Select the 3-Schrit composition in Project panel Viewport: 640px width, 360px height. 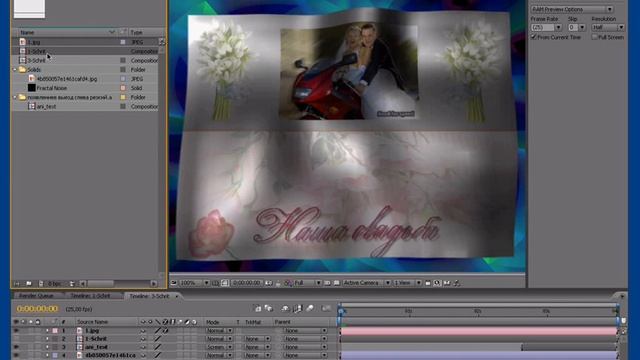[x=36, y=60]
